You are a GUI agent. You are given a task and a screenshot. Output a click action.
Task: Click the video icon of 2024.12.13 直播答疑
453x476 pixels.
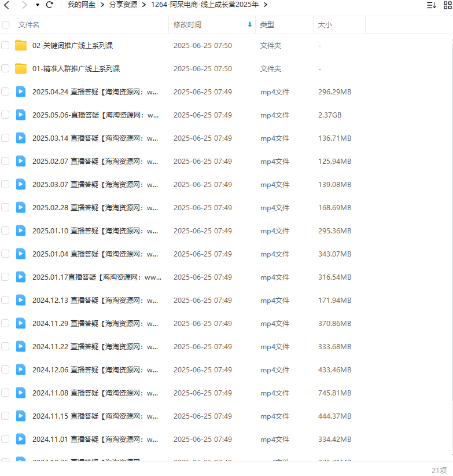click(21, 300)
